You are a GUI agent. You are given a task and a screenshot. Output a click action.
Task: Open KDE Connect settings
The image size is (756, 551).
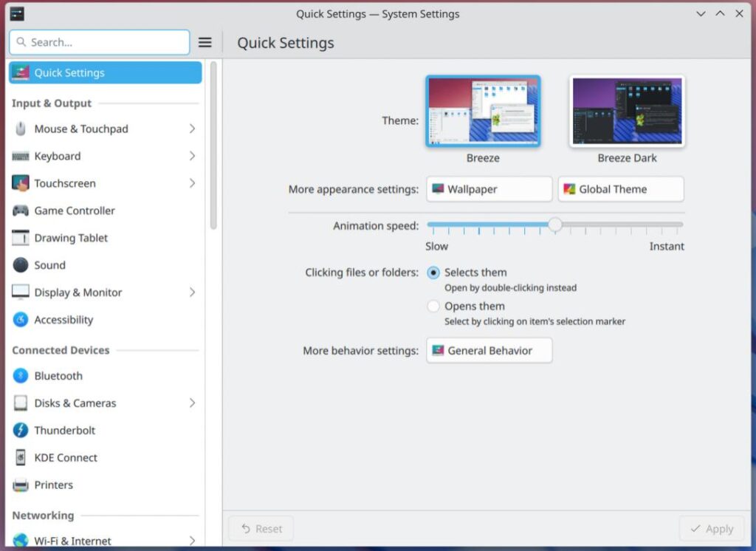click(105, 457)
